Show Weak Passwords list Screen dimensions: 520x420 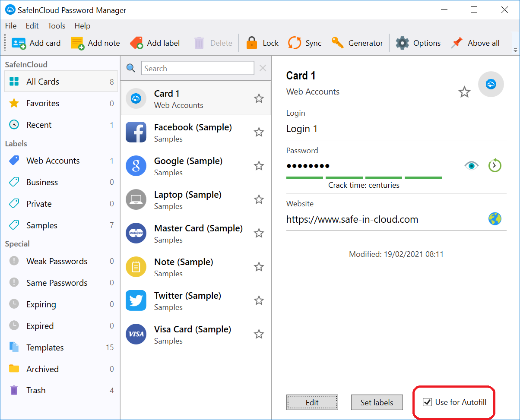click(x=61, y=261)
